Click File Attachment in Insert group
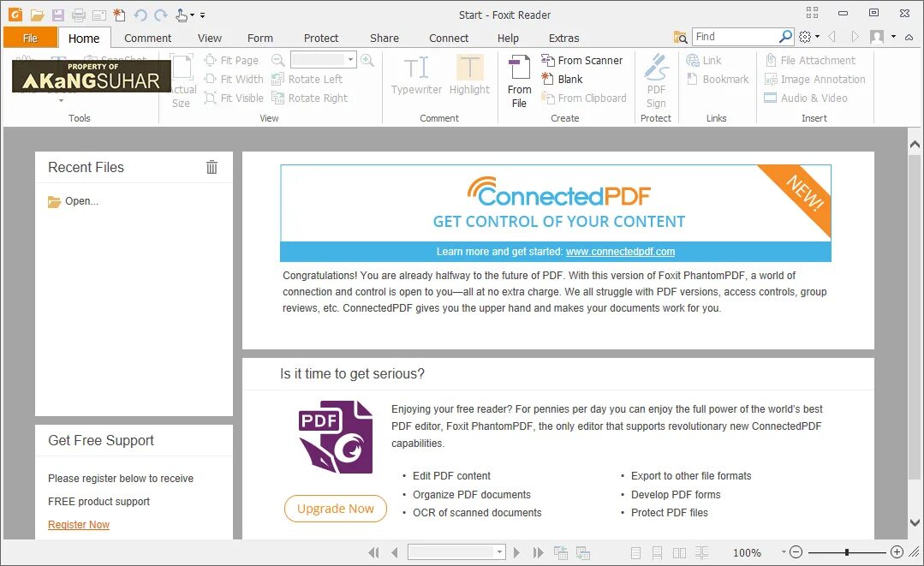The height and width of the screenshot is (566, 924). (x=810, y=60)
